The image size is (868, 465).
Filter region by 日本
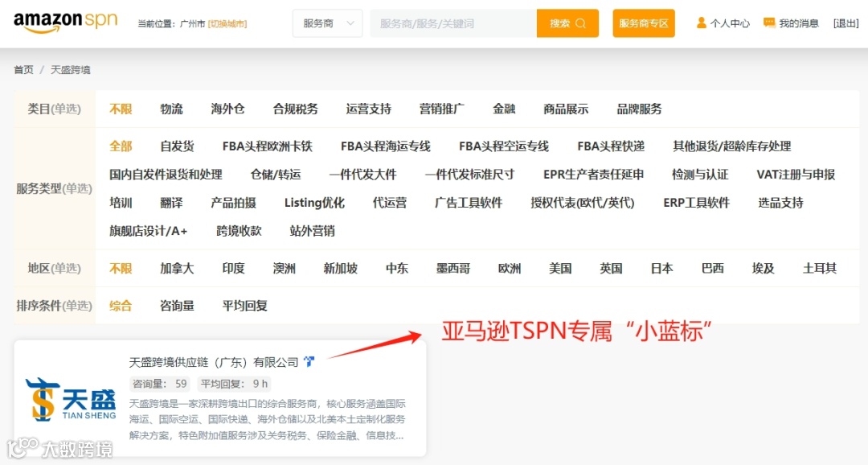click(661, 269)
